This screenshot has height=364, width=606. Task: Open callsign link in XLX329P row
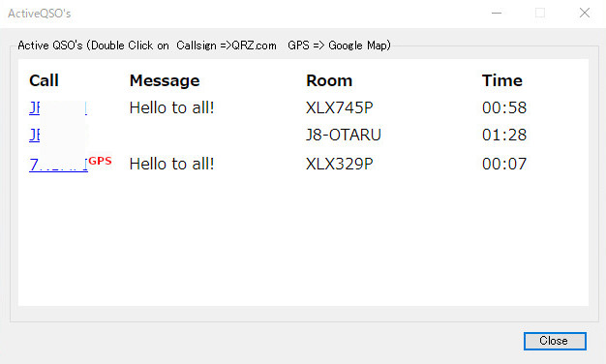click(x=58, y=165)
